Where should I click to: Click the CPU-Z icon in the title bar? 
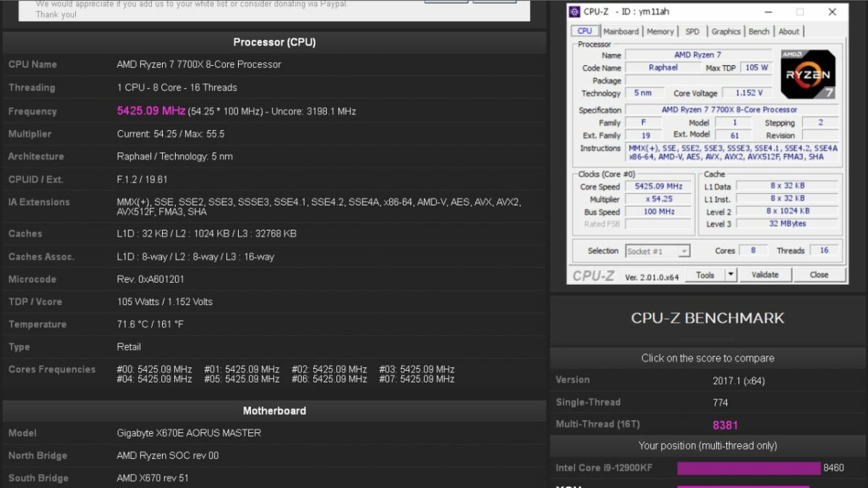click(574, 12)
